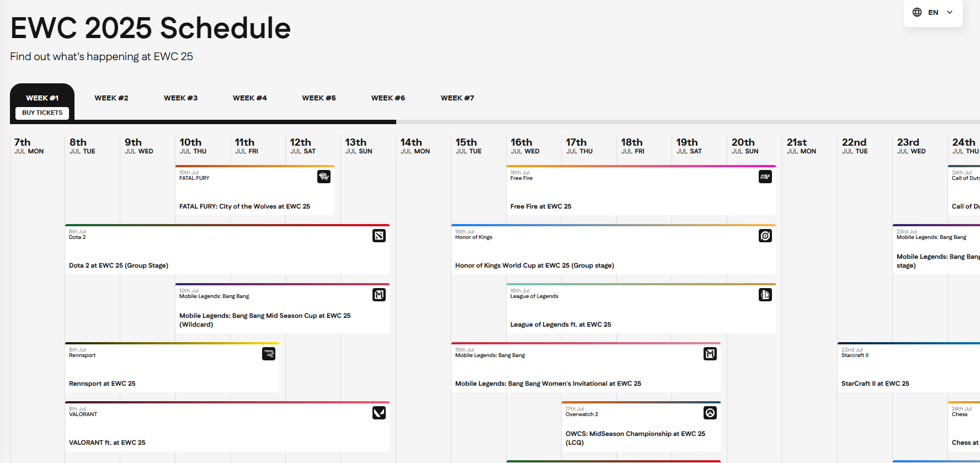The width and height of the screenshot is (980, 463).
Task: Click the Rennsport logo icon
Action: pos(269,354)
